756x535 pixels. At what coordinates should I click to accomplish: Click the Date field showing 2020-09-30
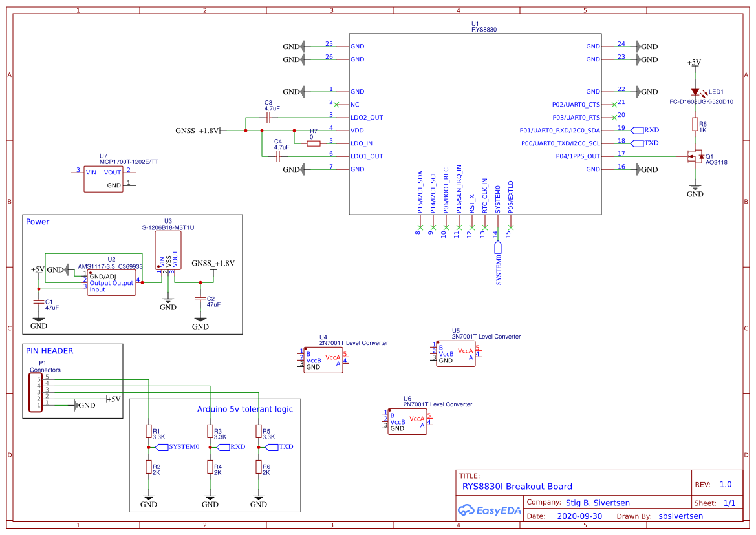(x=579, y=516)
